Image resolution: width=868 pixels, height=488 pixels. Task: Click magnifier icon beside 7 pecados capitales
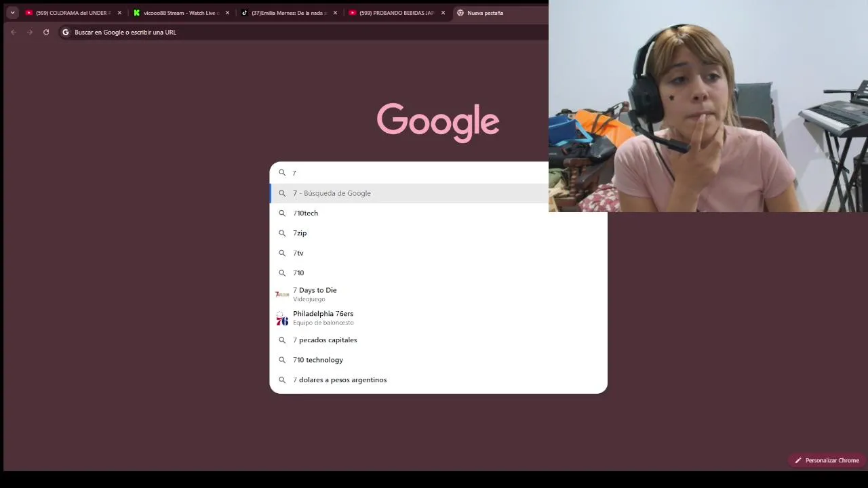[282, 340]
